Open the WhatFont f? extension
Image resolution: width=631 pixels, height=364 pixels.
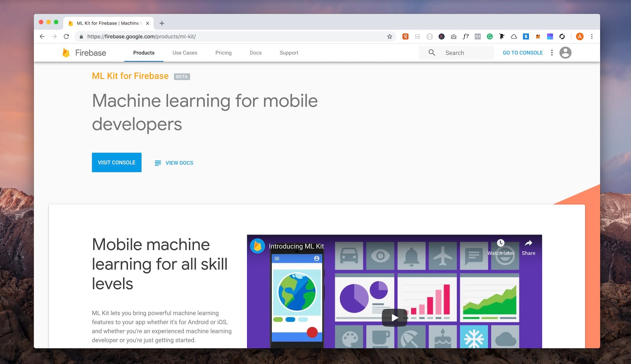pos(466,37)
